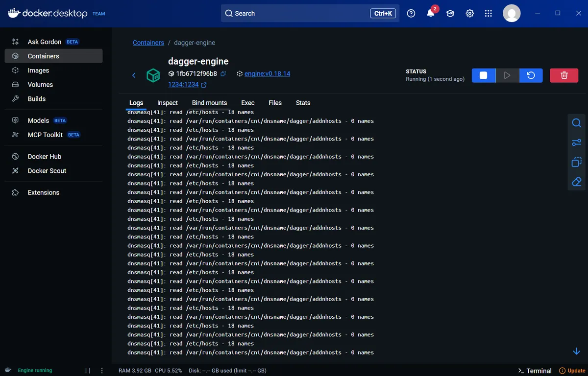Switch to the Exec tab
Screen dimensions: 588x376
pyautogui.click(x=248, y=103)
